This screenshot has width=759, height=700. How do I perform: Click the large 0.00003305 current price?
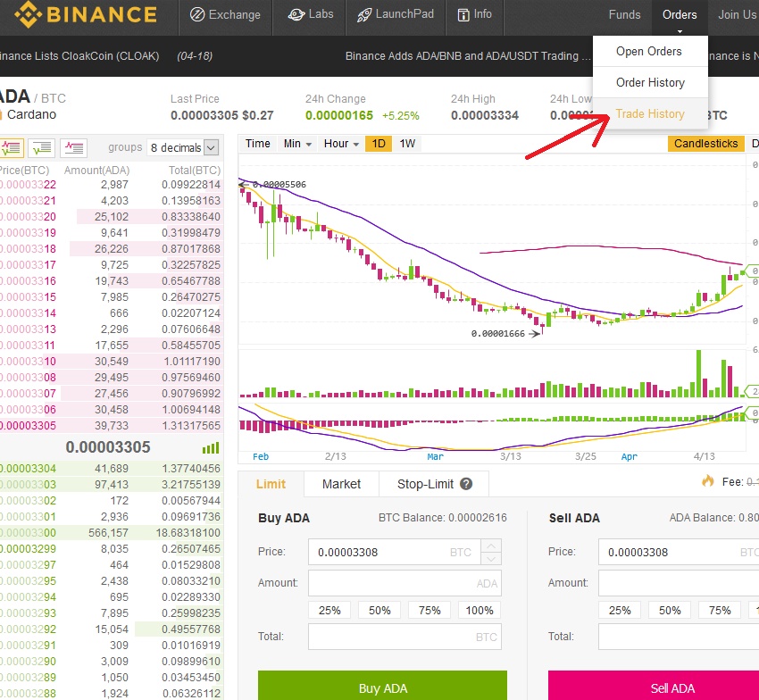[108, 447]
